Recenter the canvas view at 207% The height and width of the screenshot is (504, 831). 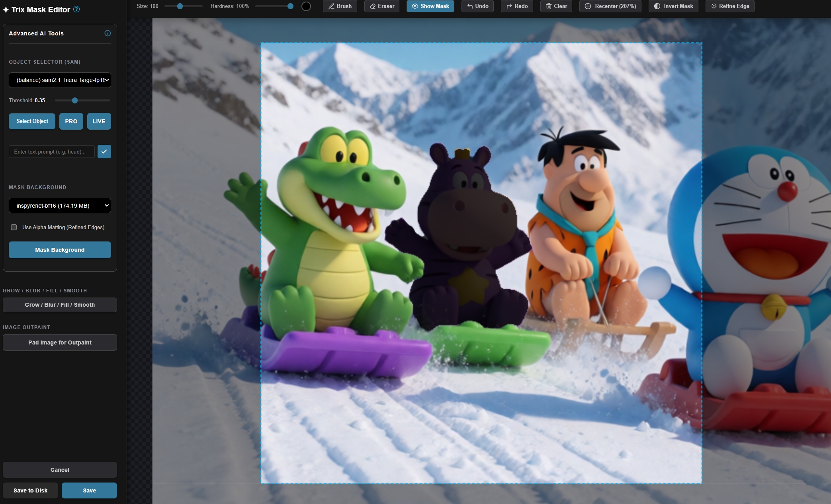point(610,6)
